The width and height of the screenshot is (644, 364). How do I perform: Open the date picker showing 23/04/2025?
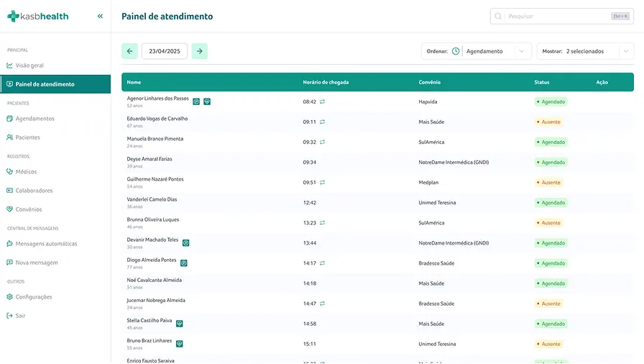[x=165, y=51]
